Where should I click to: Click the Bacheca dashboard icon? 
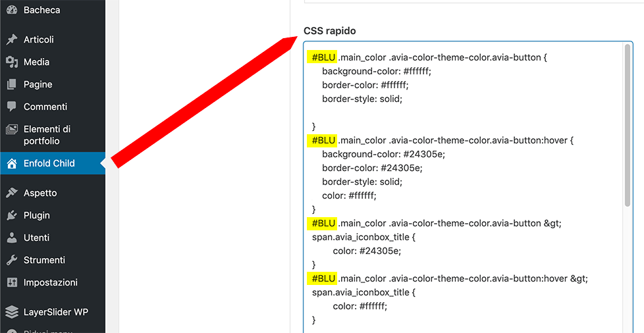point(12,10)
